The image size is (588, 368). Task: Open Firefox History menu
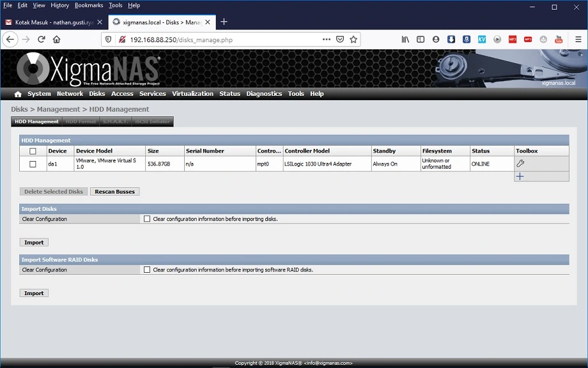pos(60,5)
